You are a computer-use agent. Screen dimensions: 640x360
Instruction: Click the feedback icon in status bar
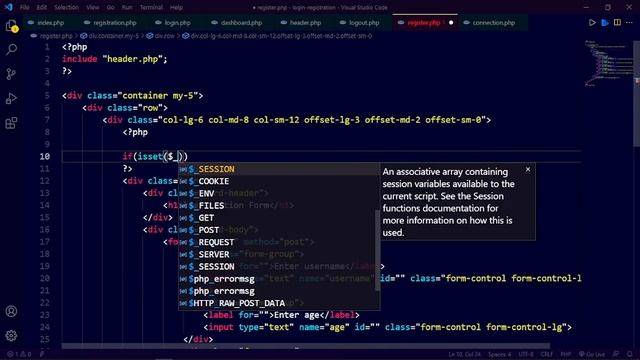(x=616, y=354)
